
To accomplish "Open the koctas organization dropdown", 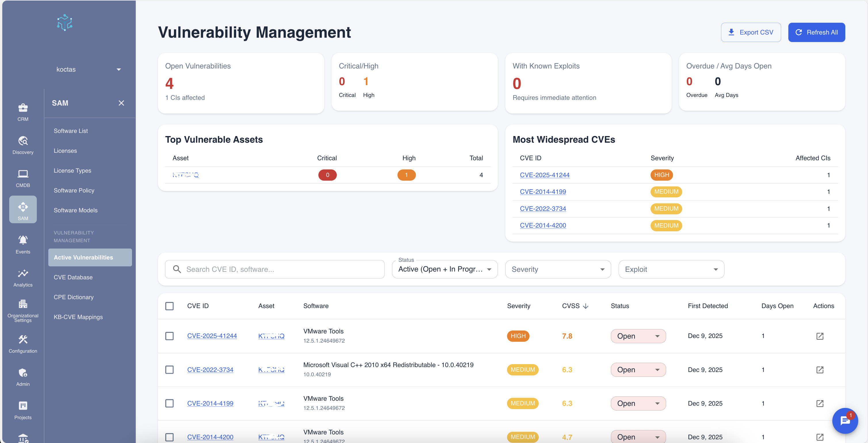I will pyautogui.click(x=89, y=69).
